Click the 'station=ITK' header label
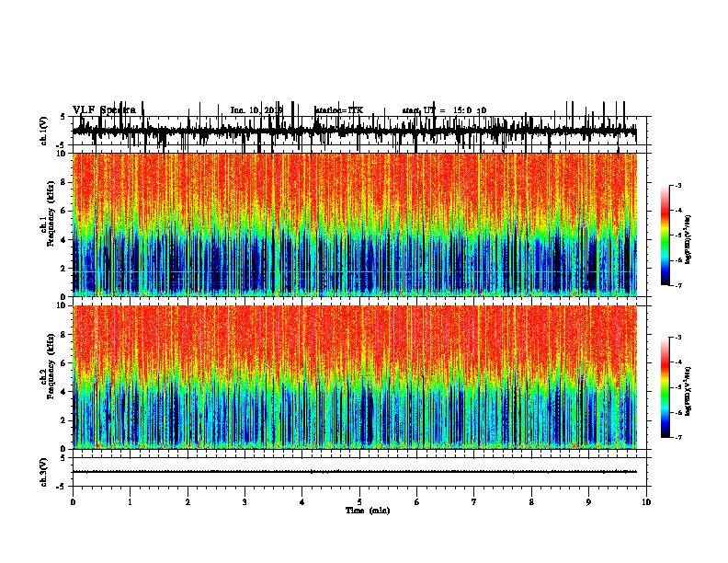 pos(339,110)
